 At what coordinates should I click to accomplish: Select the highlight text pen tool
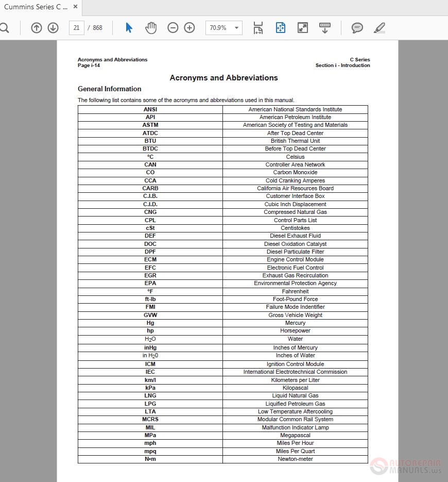(x=380, y=28)
